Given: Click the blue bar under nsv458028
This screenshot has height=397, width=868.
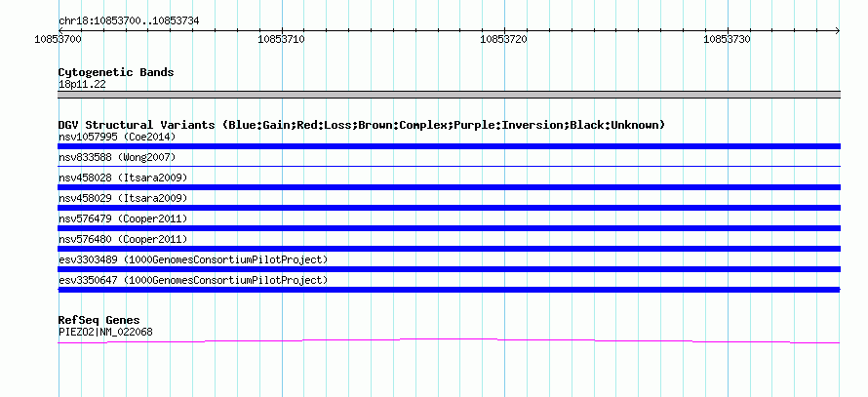Looking at the screenshot, I should (x=449, y=187).
